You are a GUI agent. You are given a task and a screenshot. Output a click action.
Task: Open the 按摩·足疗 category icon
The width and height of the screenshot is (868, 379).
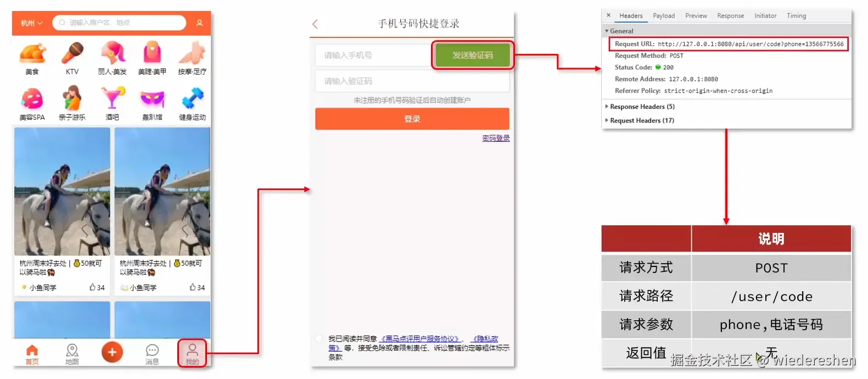[x=192, y=54]
